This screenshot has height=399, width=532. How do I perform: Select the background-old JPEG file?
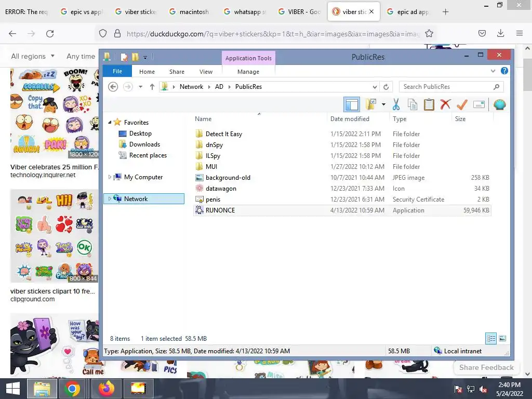pyautogui.click(x=342, y=178)
